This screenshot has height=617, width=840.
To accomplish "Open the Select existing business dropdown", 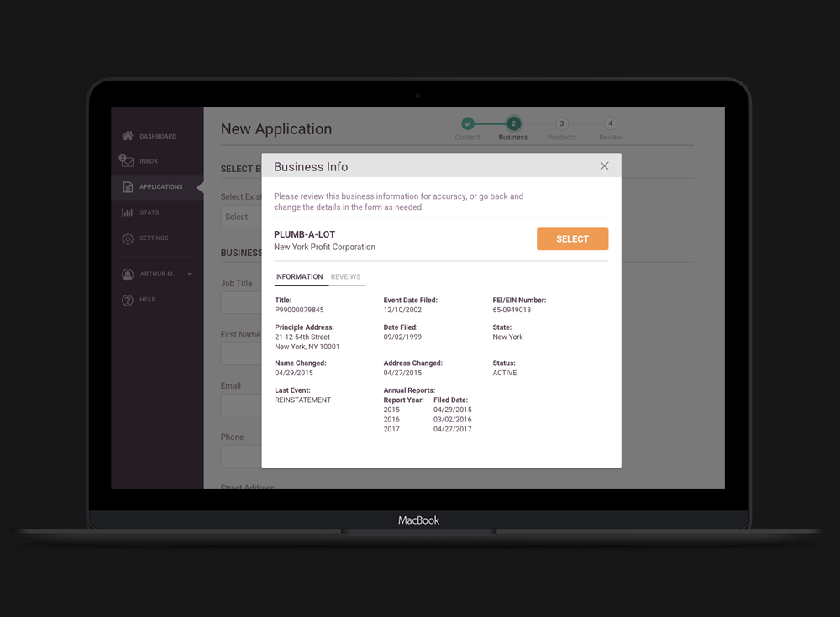I will pyautogui.click(x=241, y=217).
